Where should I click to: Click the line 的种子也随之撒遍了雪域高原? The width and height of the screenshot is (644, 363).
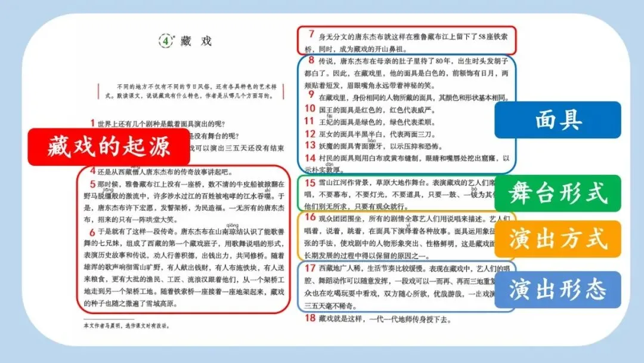tap(131, 303)
